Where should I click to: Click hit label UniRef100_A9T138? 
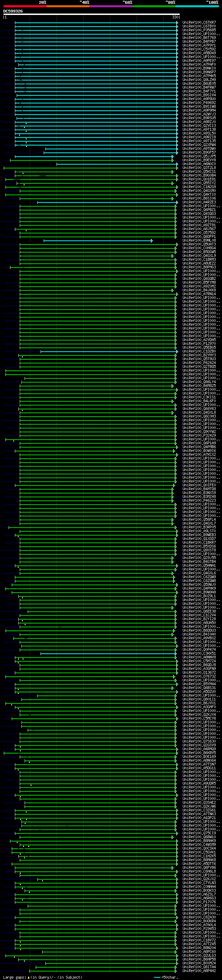199,129
